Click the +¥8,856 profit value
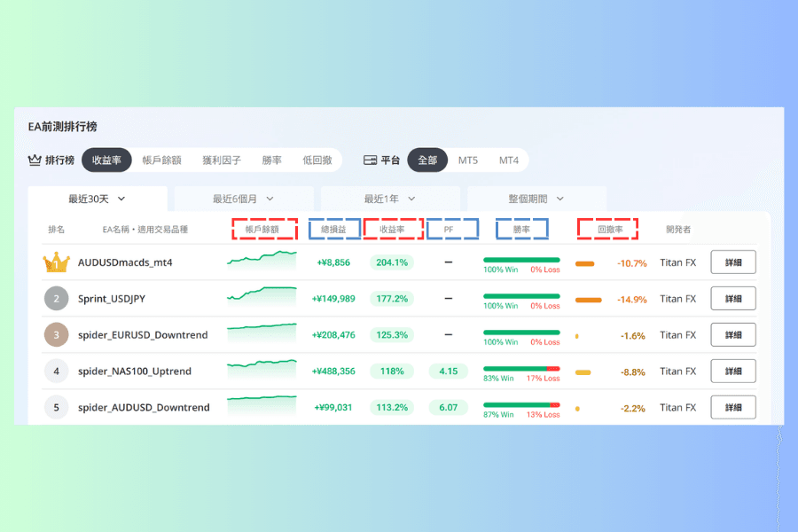Image resolution: width=798 pixels, height=532 pixels. (333, 262)
